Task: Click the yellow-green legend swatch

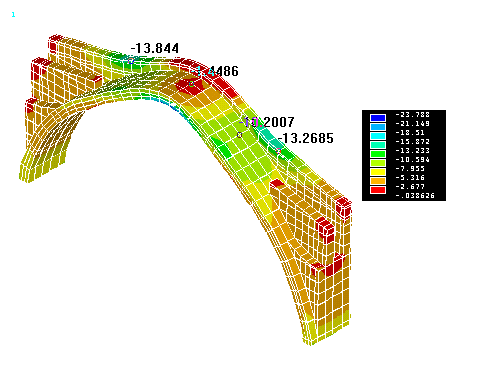Action: click(378, 163)
